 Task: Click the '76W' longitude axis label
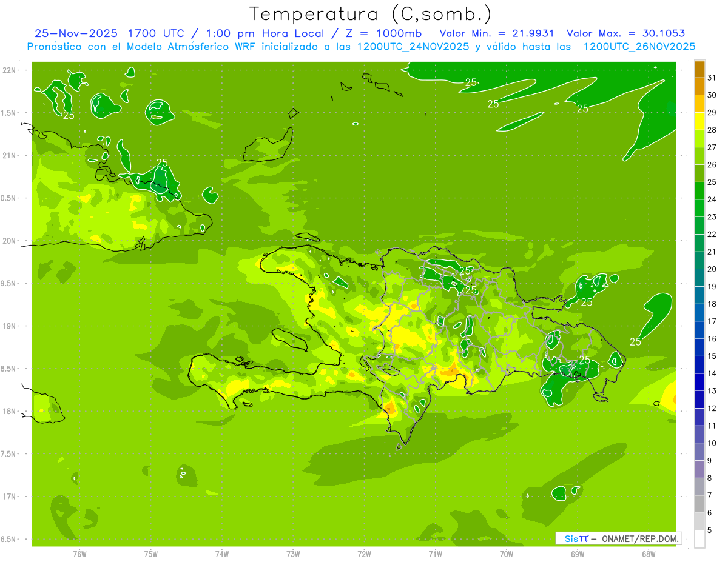(x=79, y=554)
